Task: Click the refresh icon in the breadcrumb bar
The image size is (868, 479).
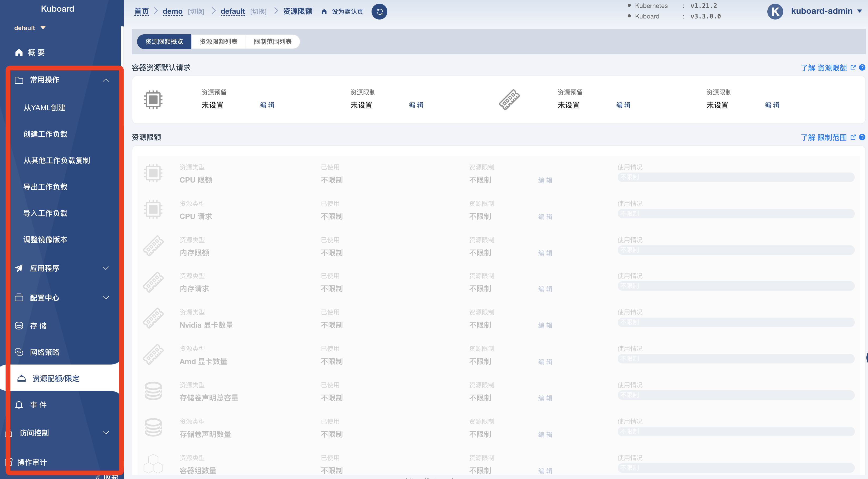Action: [379, 11]
